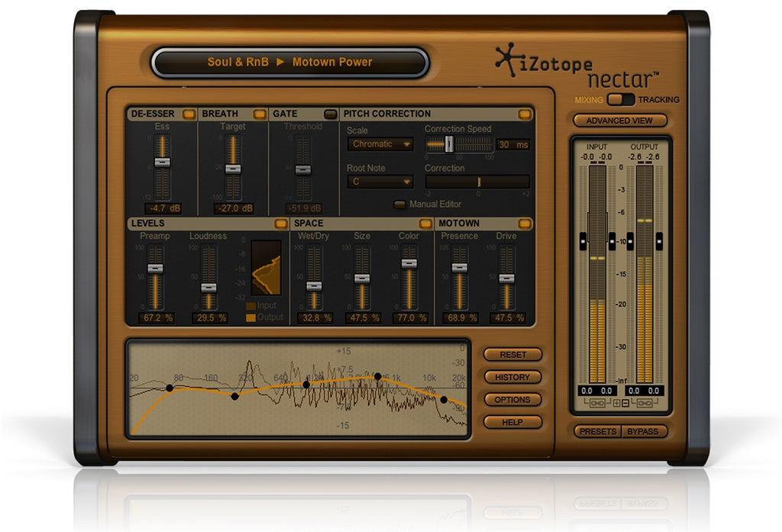782x532 pixels.
Task: Click the minus icon below the meters
Action: [x=625, y=403]
